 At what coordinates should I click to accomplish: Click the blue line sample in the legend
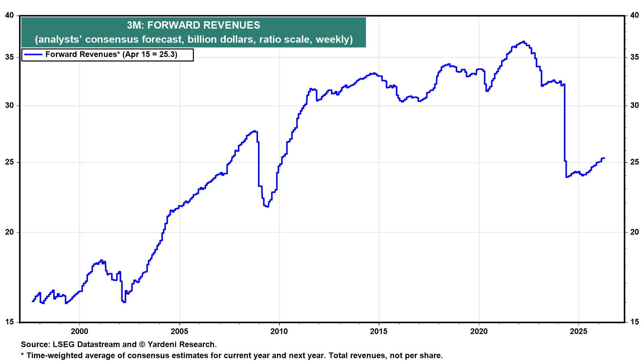coord(33,55)
